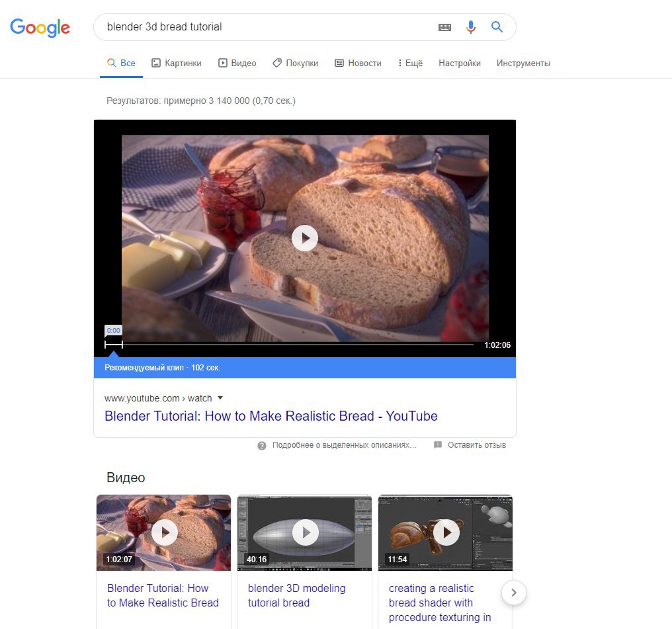The height and width of the screenshot is (629, 672).
Task: Show next videos with carousel arrow
Action: tap(513, 593)
